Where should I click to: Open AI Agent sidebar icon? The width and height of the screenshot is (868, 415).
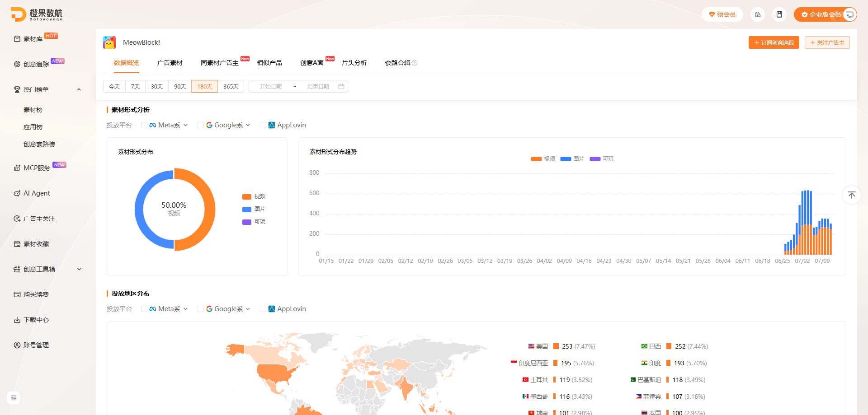[17, 193]
